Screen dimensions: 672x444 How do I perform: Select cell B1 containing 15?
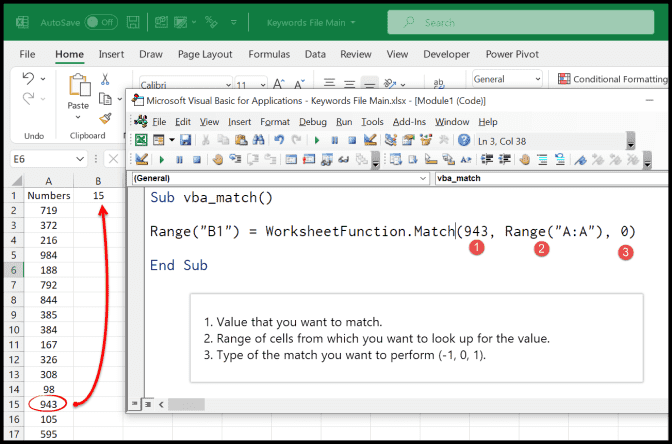[x=98, y=195]
